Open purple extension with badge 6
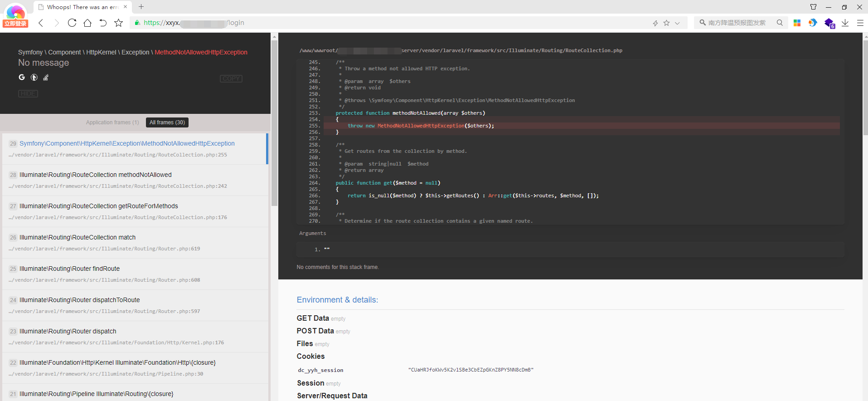 [x=829, y=23]
